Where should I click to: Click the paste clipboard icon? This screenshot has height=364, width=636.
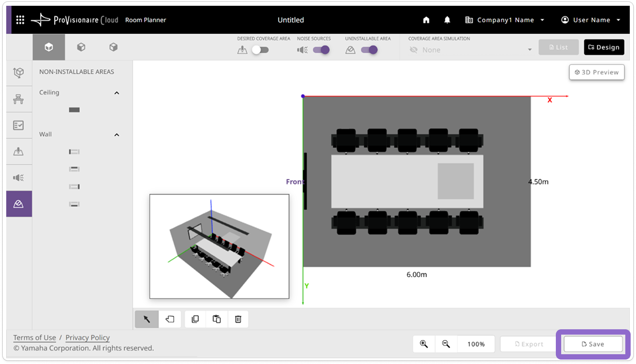click(x=217, y=319)
